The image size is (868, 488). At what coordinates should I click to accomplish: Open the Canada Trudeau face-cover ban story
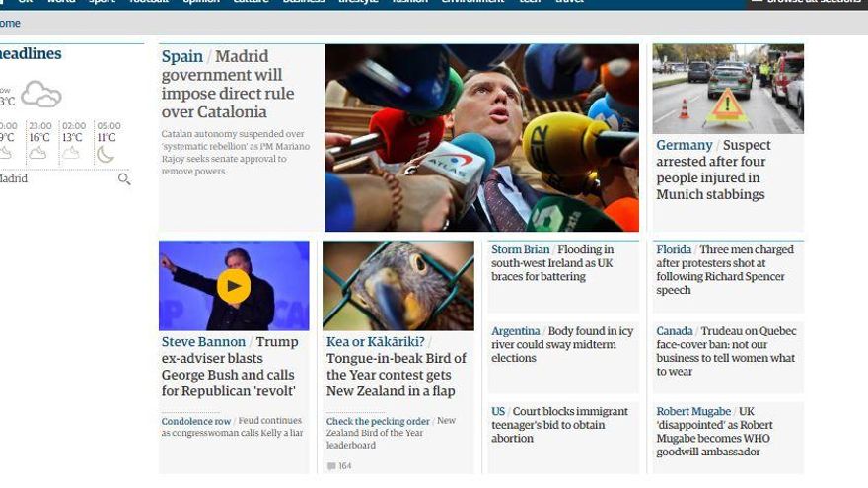click(726, 351)
